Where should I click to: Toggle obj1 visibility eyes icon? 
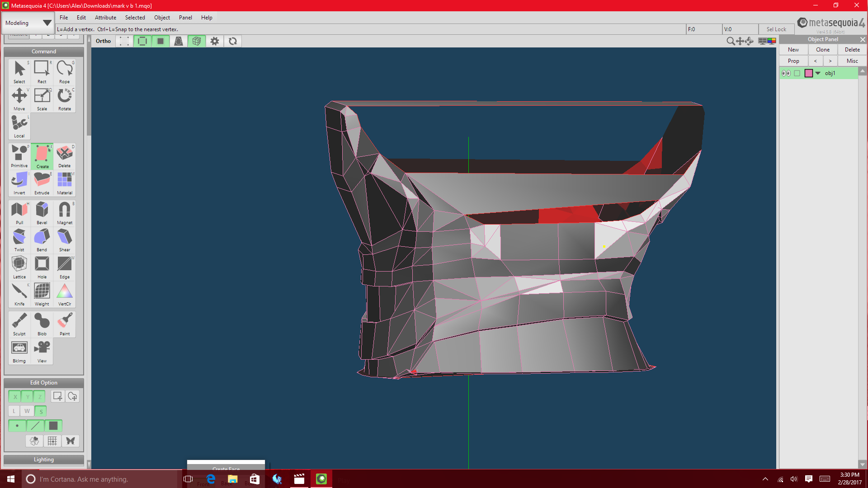tap(786, 73)
